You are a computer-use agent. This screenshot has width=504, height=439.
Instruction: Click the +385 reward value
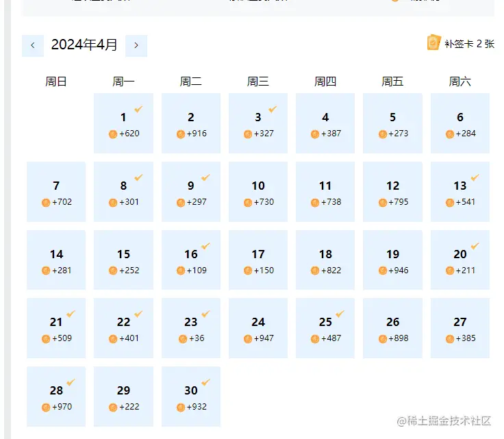point(466,338)
